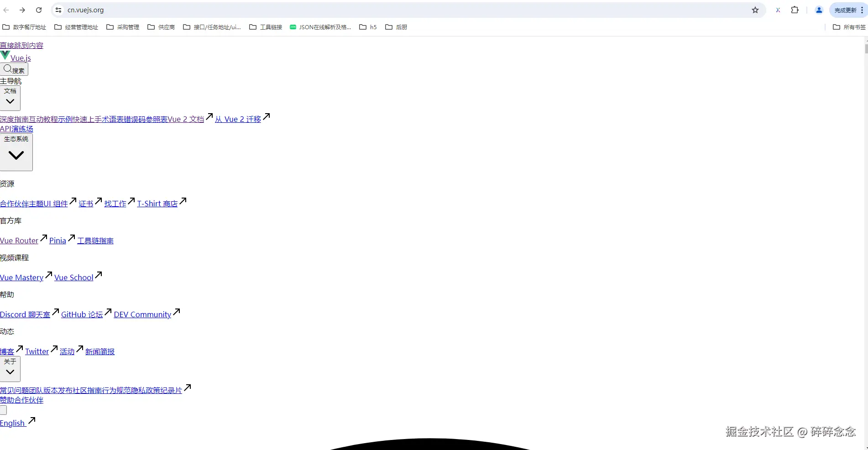Open the Pinia link
Screen dimensions: 868x450
pyautogui.click(x=58, y=241)
